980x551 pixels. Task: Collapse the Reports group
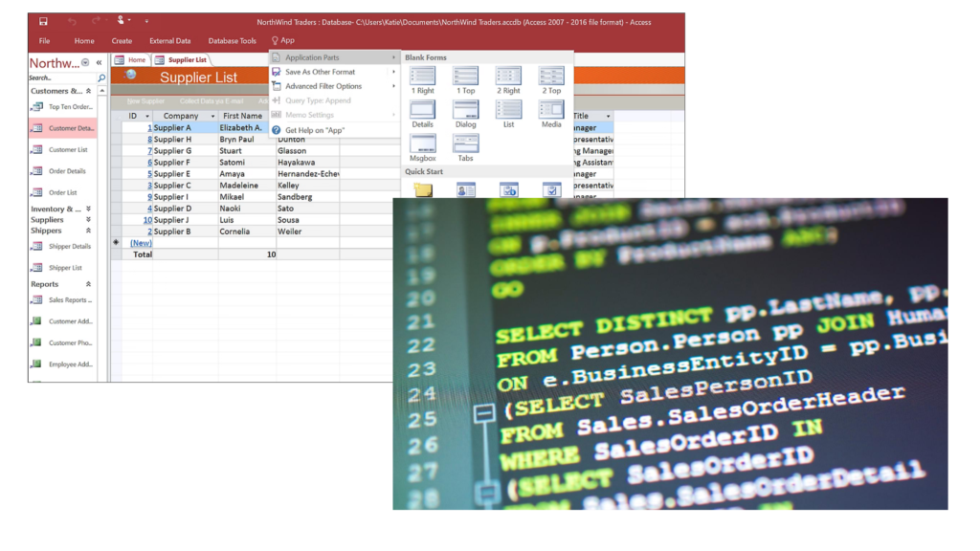point(88,284)
